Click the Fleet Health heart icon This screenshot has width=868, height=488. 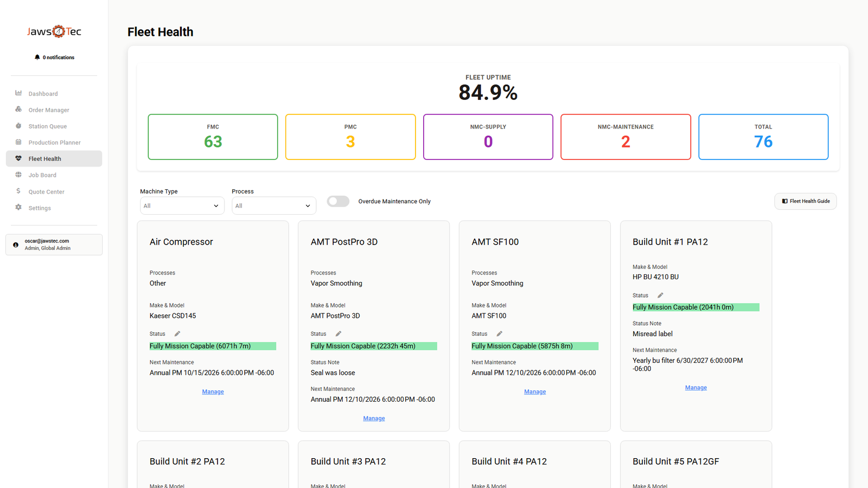pyautogui.click(x=18, y=158)
